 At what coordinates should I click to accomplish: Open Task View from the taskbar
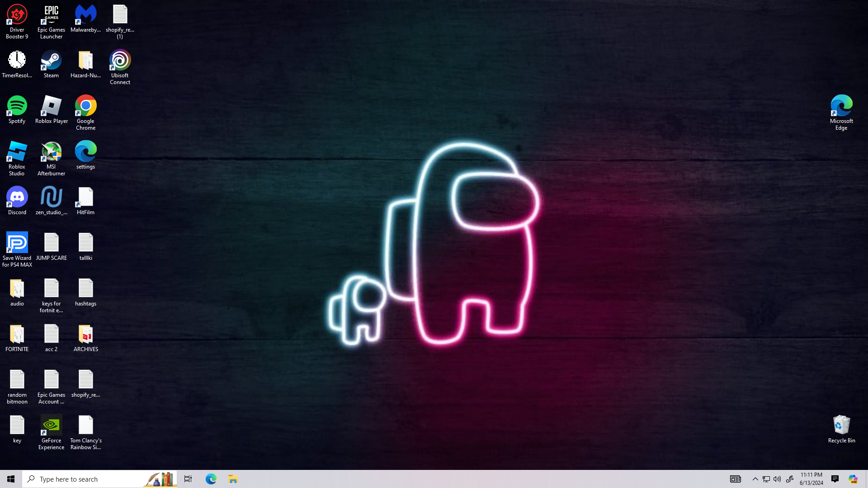[x=188, y=479]
